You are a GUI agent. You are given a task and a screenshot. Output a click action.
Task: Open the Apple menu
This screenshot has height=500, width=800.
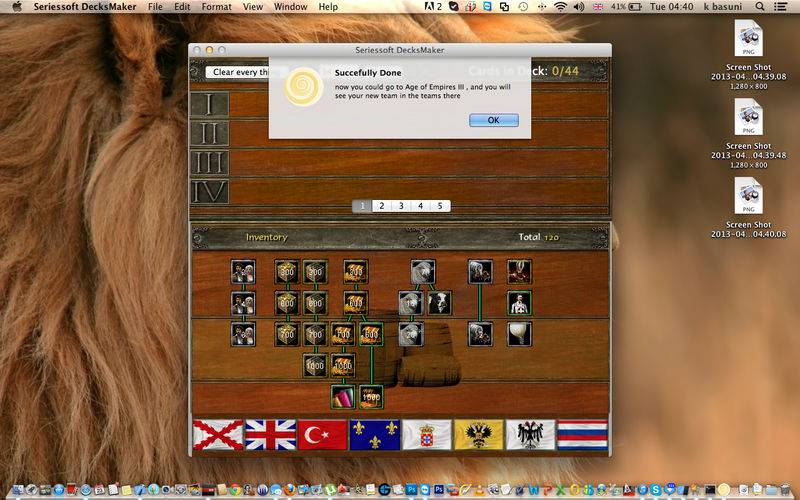pos(16,7)
